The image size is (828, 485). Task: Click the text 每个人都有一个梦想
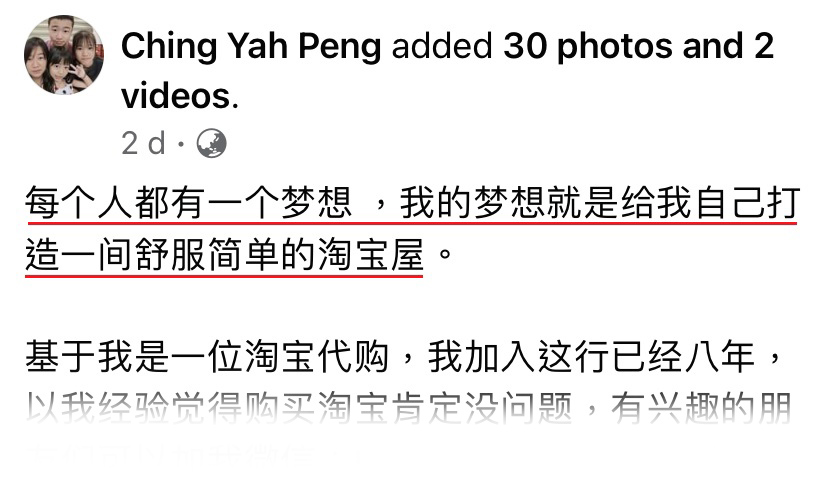[x=189, y=203]
